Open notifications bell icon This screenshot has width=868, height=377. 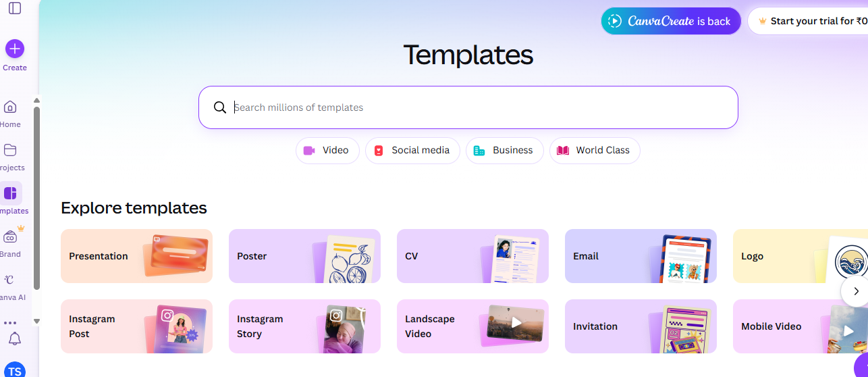pyautogui.click(x=14, y=338)
